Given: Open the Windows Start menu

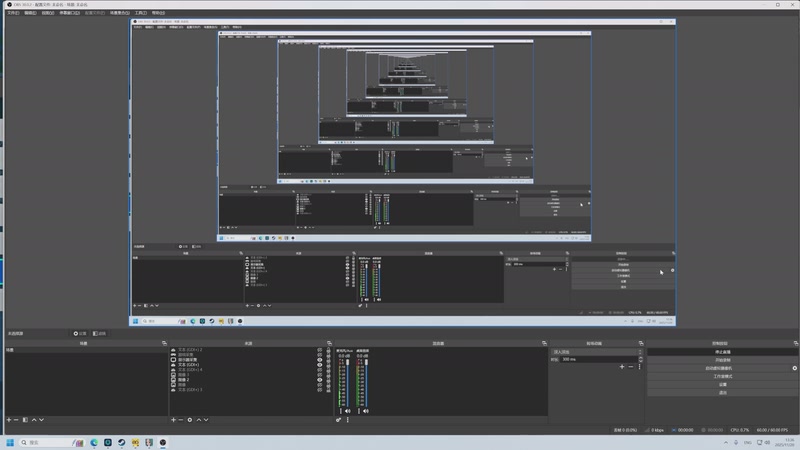Looking at the screenshot, I should coord(10,442).
